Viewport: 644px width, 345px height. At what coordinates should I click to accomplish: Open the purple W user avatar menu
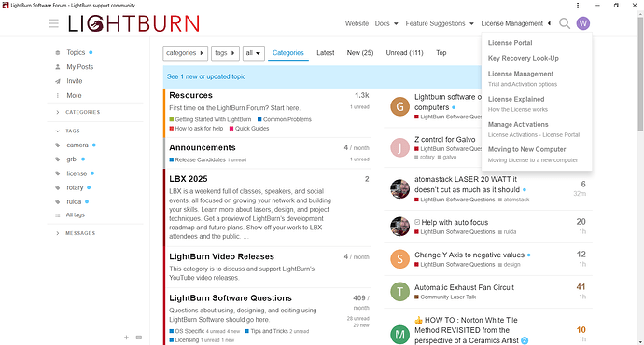click(582, 23)
